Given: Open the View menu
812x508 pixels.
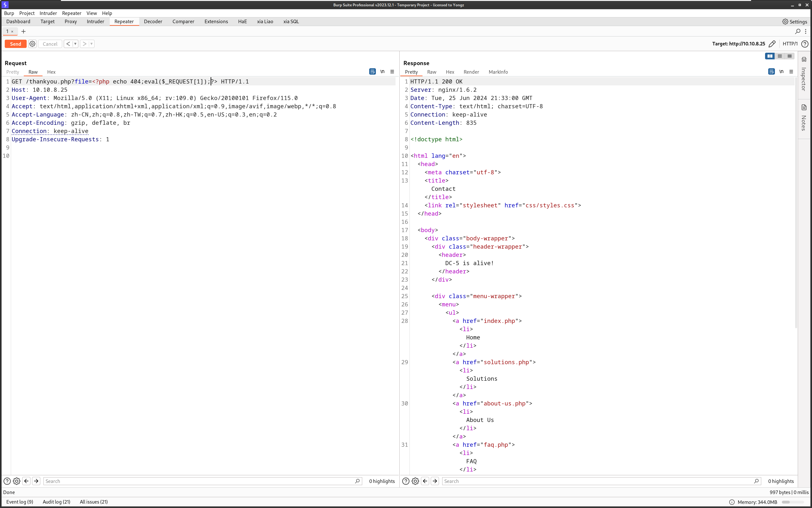Looking at the screenshot, I should [92, 13].
